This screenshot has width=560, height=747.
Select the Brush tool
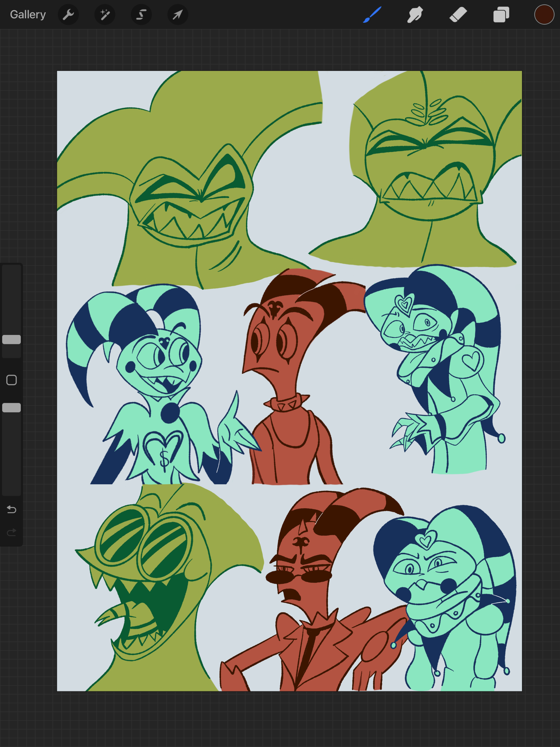(372, 14)
